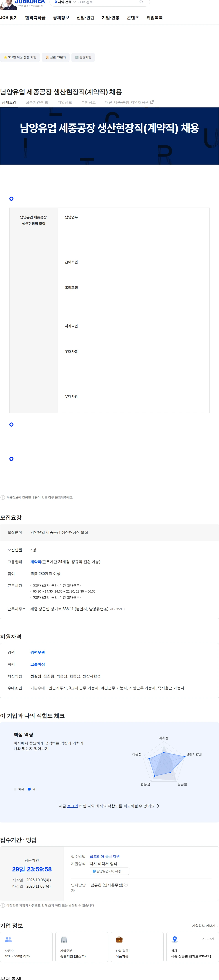Click the 중견기업 (코스피) text

[x=73, y=956]
